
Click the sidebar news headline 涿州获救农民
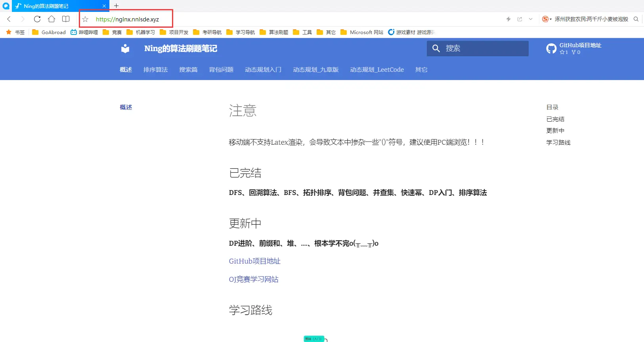point(591,19)
